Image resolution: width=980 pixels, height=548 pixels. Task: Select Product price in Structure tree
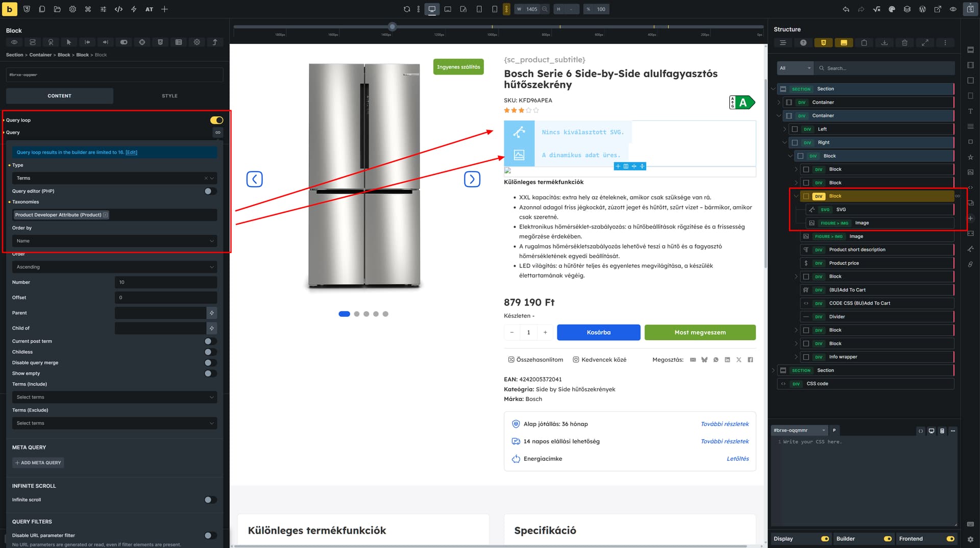click(x=877, y=263)
